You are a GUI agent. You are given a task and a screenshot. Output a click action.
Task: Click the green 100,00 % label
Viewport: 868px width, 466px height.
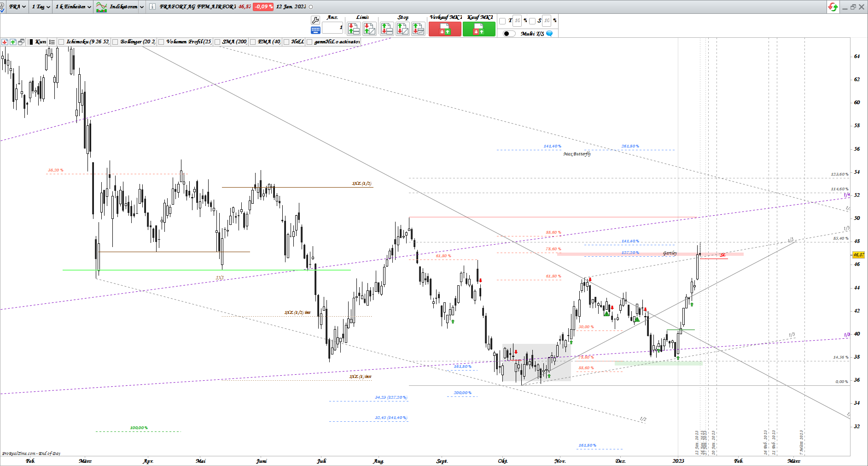point(139,428)
